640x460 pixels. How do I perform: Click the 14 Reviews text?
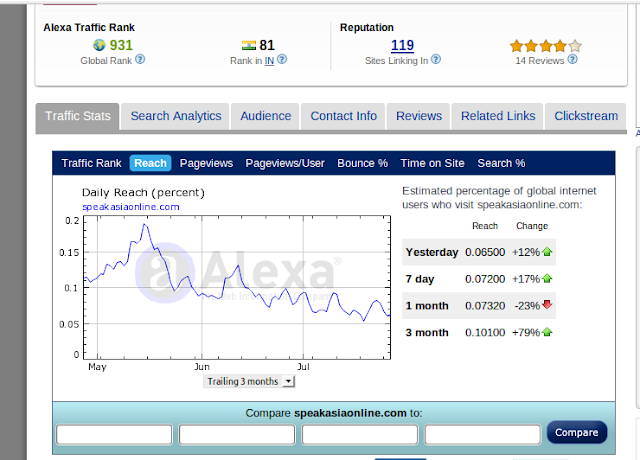[x=540, y=61]
